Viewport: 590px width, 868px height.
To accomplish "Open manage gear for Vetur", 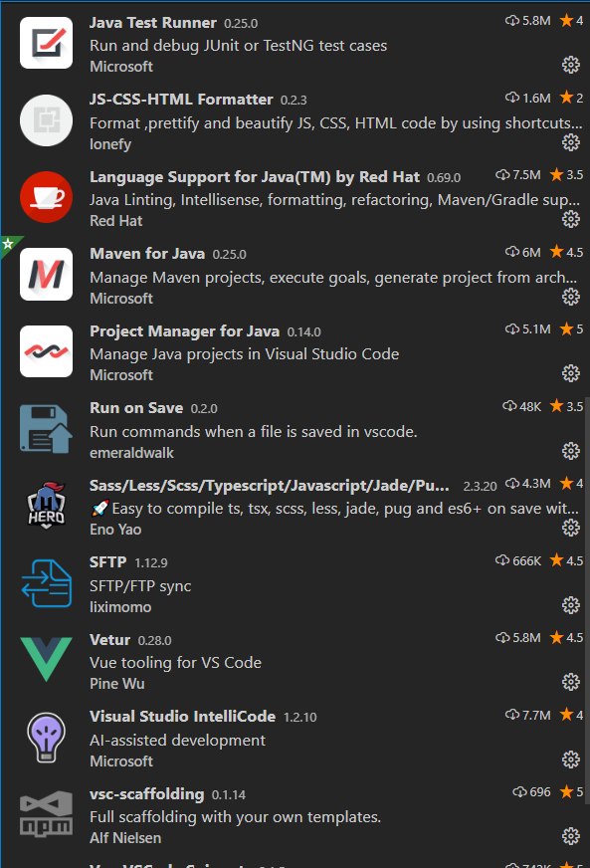I will click(x=571, y=682).
